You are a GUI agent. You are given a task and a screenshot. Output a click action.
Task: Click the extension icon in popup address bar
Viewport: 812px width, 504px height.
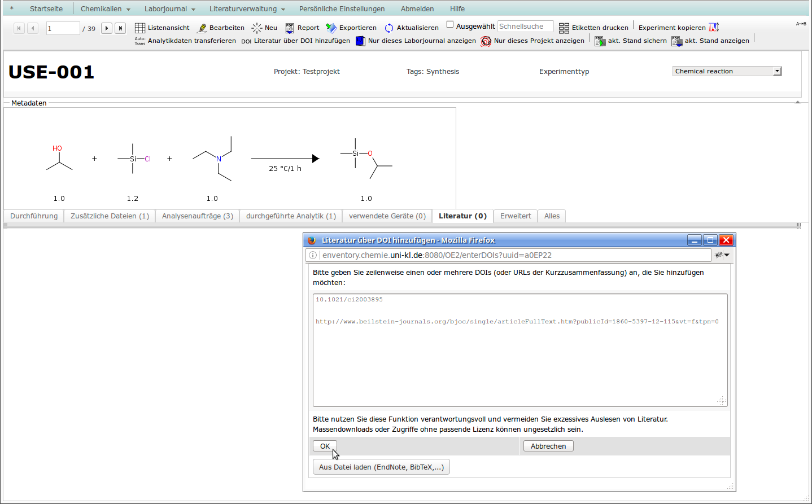(x=719, y=255)
